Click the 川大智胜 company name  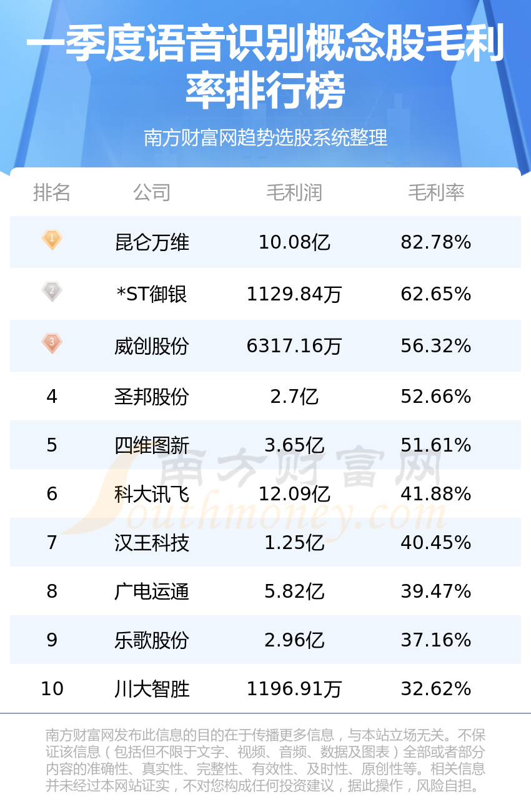pyautogui.click(x=152, y=689)
